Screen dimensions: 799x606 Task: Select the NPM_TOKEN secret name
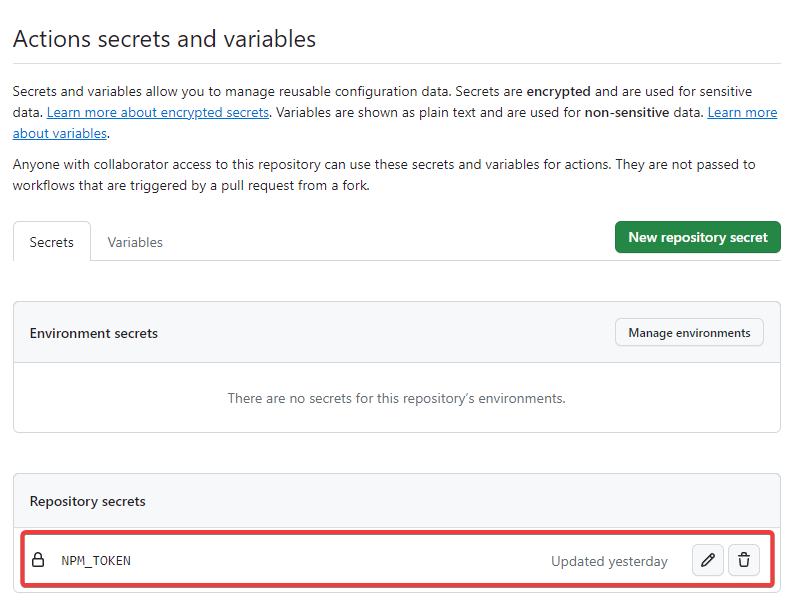click(96, 561)
